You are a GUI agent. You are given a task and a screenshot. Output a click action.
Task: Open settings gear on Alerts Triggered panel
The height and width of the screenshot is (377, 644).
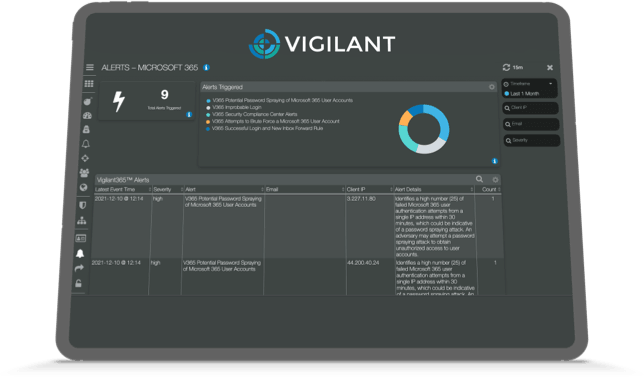(x=492, y=87)
